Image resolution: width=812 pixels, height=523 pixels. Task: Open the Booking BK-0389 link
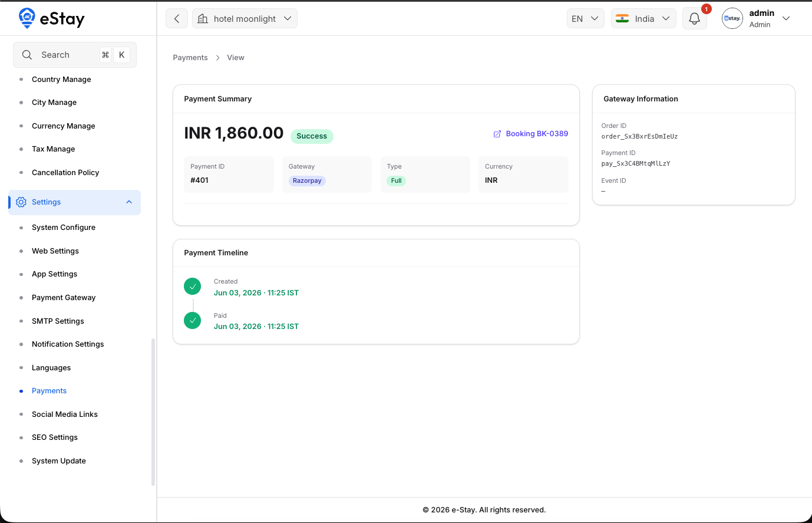click(537, 134)
